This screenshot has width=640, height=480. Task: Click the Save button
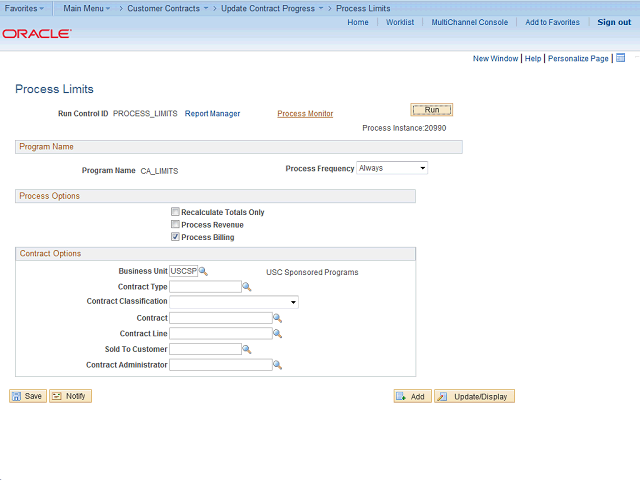[28, 396]
